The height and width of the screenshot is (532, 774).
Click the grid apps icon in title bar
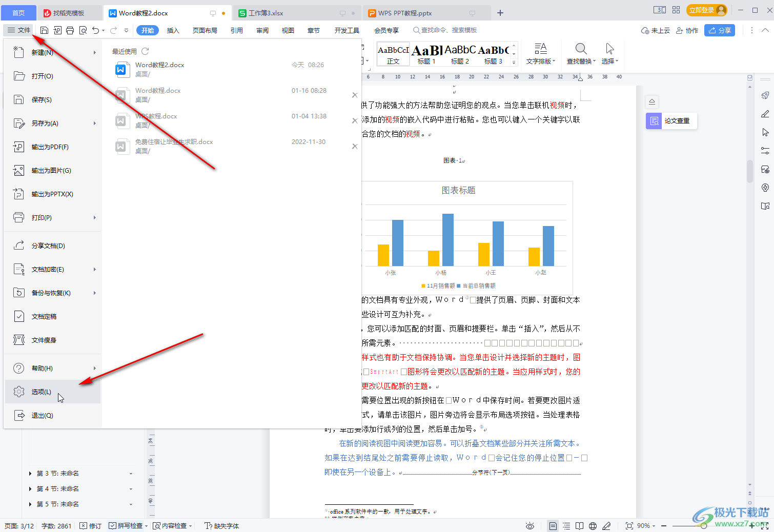click(x=676, y=10)
